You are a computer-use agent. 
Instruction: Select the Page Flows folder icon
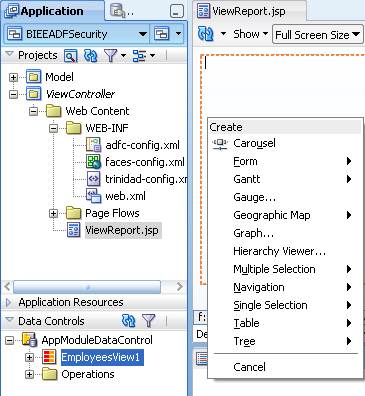point(74,213)
